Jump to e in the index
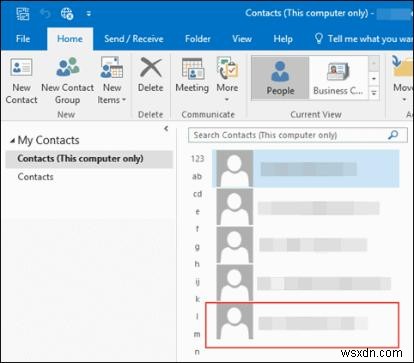 coord(197,211)
